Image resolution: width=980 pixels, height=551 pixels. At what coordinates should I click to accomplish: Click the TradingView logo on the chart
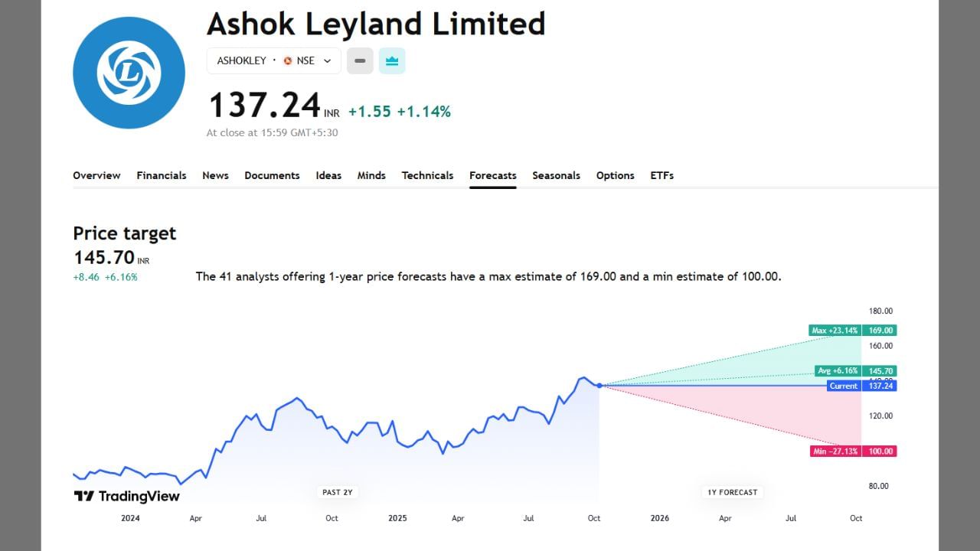125,495
